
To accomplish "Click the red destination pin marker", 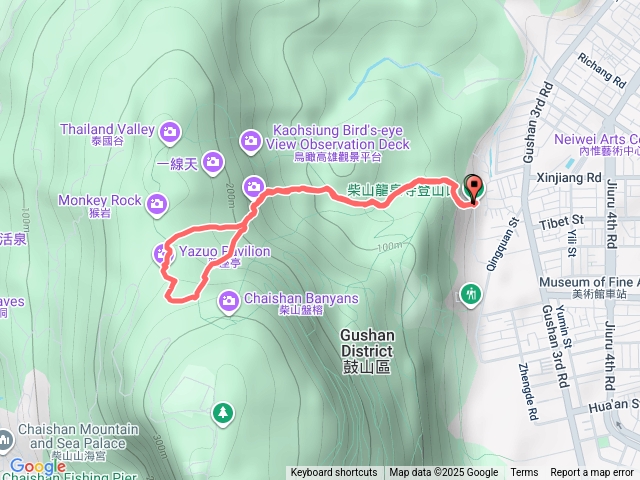I will point(473,189).
